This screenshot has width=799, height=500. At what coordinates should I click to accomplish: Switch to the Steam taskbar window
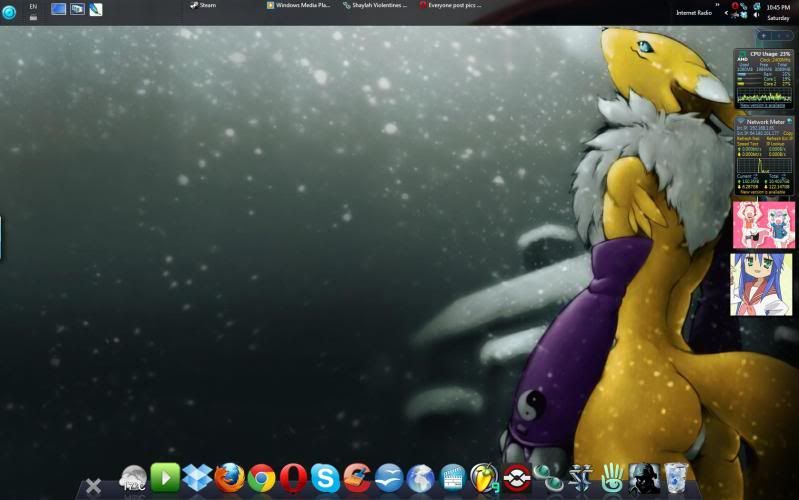click(x=203, y=5)
